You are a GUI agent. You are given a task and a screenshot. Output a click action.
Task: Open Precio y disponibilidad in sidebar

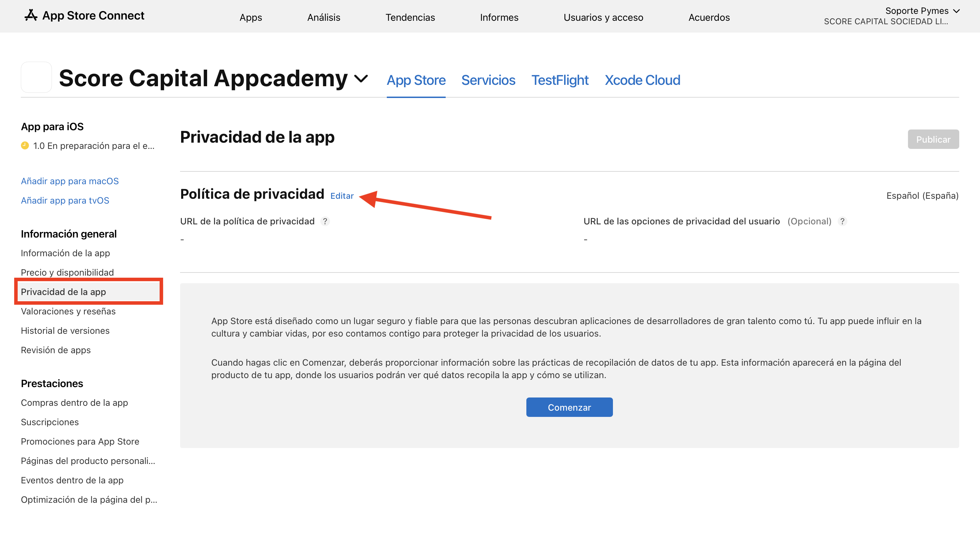coord(67,273)
